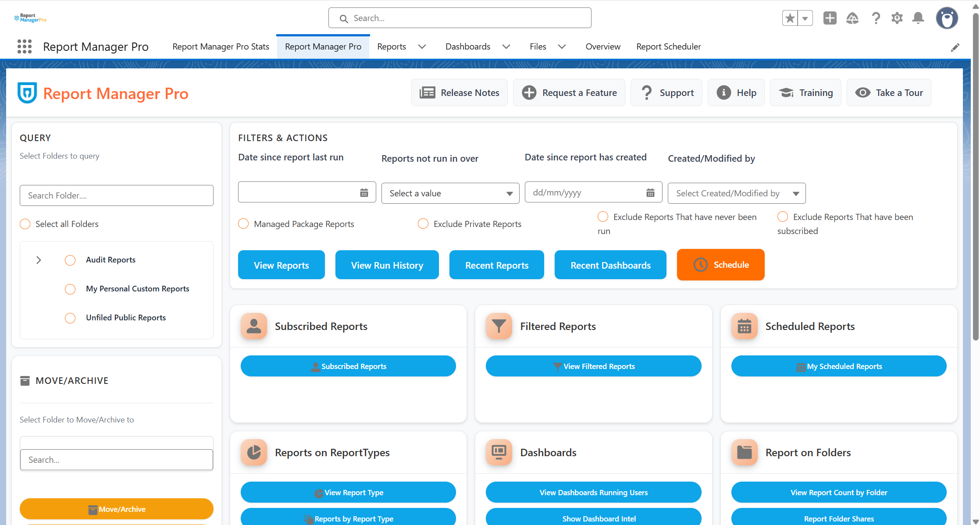980x525 pixels.
Task: Click the Help button with info icon
Action: click(x=736, y=92)
